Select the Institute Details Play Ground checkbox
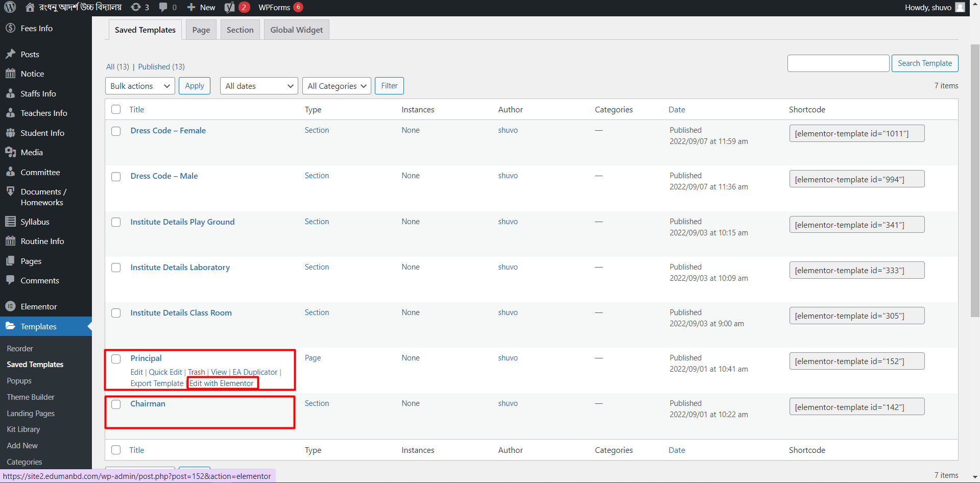This screenshot has height=483, width=980. point(116,223)
